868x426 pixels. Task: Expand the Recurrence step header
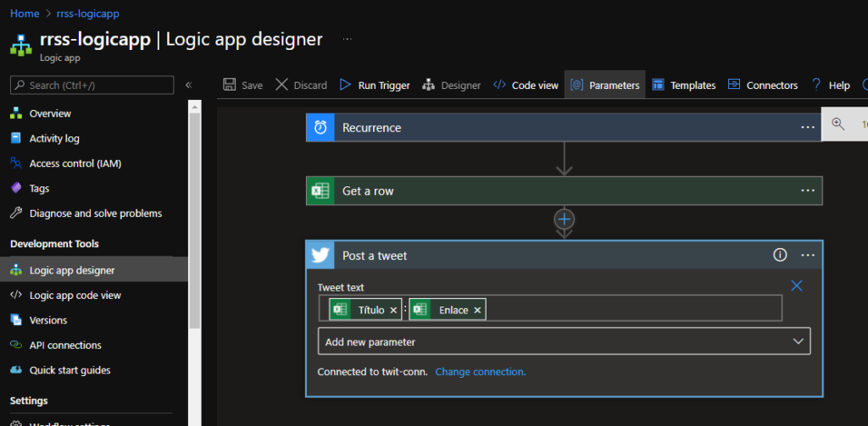564,128
